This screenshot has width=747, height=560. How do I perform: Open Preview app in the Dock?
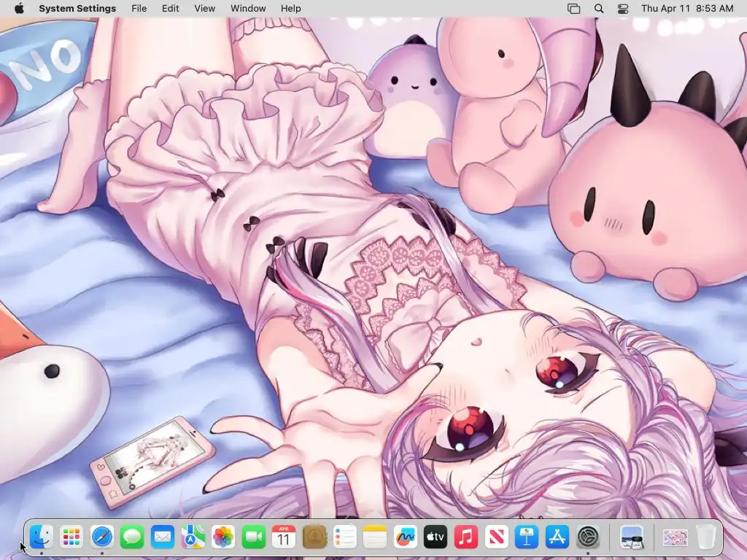coord(632,537)
